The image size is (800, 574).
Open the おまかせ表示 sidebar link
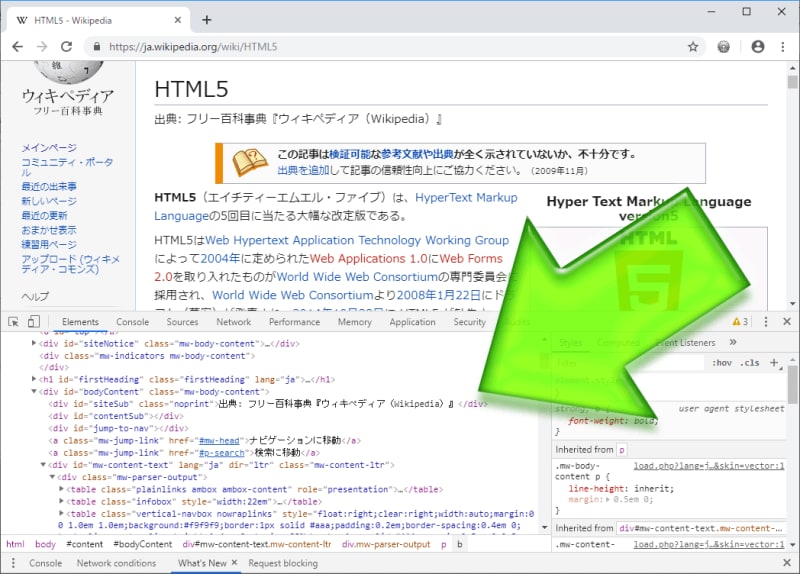49,230
